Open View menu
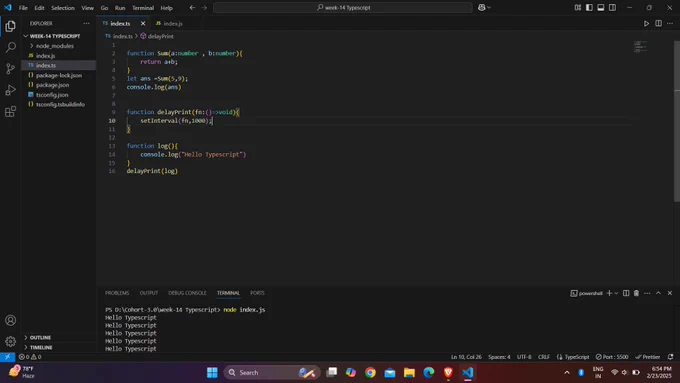Viewport: 680px width, 383px height. click(x=87, y=8)
